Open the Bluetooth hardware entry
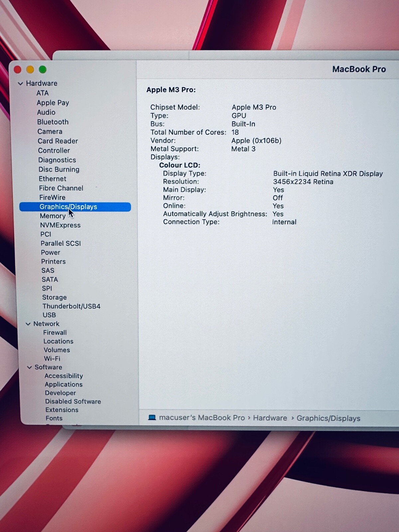Screen dimensions: 399x532 coord(53,122)
